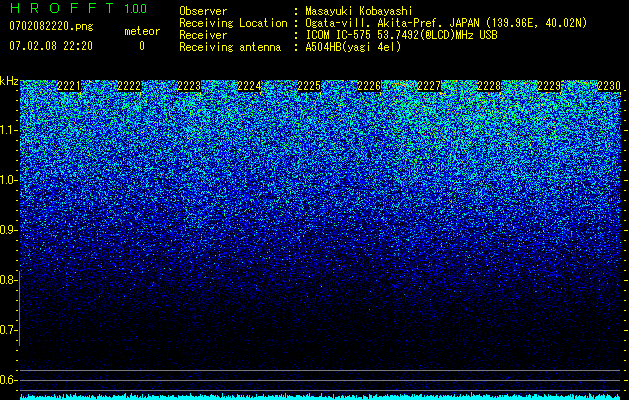
Task: Click the Ogata-vill. Akita-Pref. JAPAN location text
Action: (446, 23)
